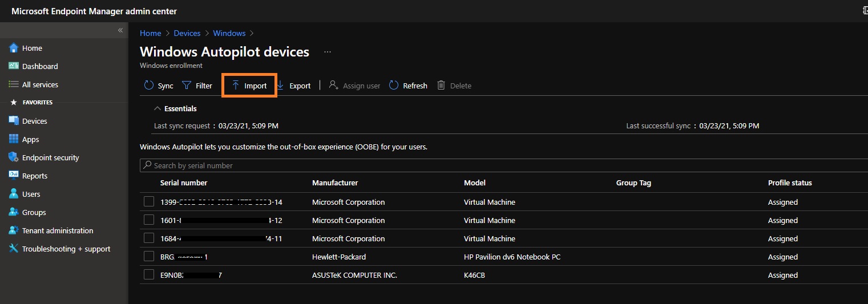
Task: Click the ASUSTeK COMPUTER INC. cell
Action: 354,275
